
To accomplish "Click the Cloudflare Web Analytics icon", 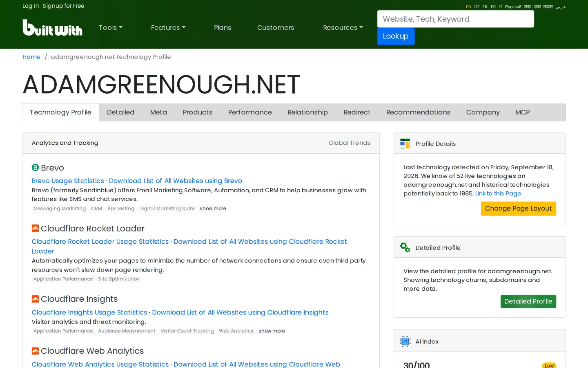I will point(36,351).
